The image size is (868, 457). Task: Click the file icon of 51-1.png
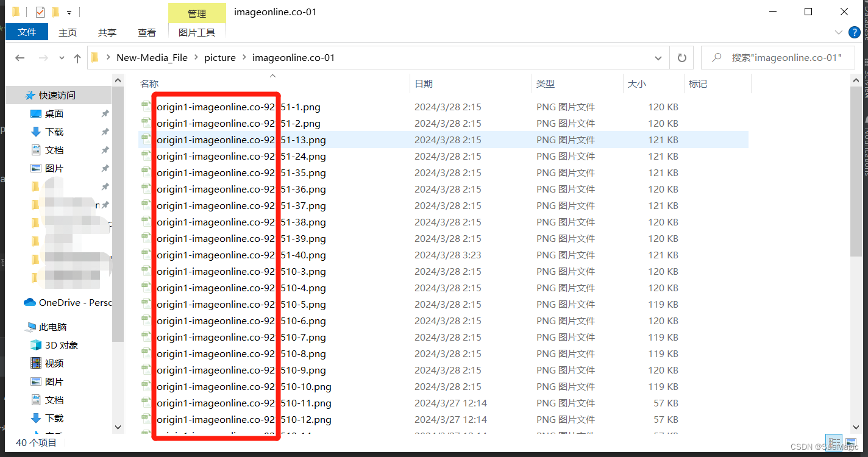tap(146, 107)
